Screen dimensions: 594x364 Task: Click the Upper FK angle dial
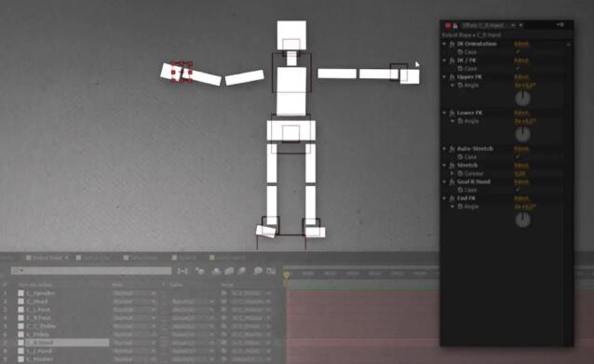pos(523,99)
